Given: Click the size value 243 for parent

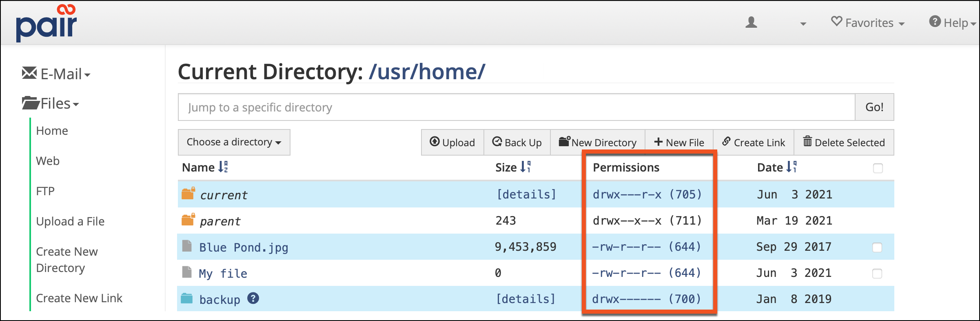Looking at the screenshot, I should pos(506,221).
